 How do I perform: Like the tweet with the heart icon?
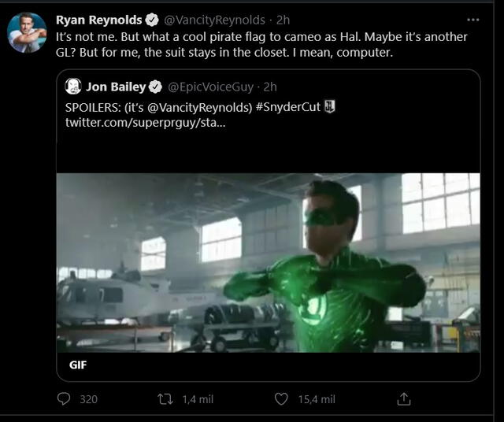click(x=281, y=399)
